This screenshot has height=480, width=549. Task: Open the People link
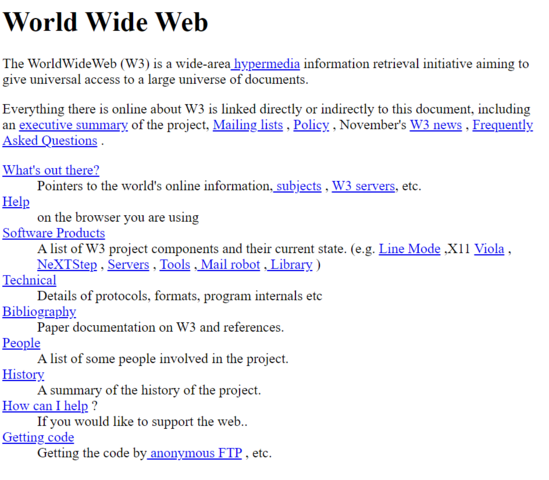click(x=21, y=344)
